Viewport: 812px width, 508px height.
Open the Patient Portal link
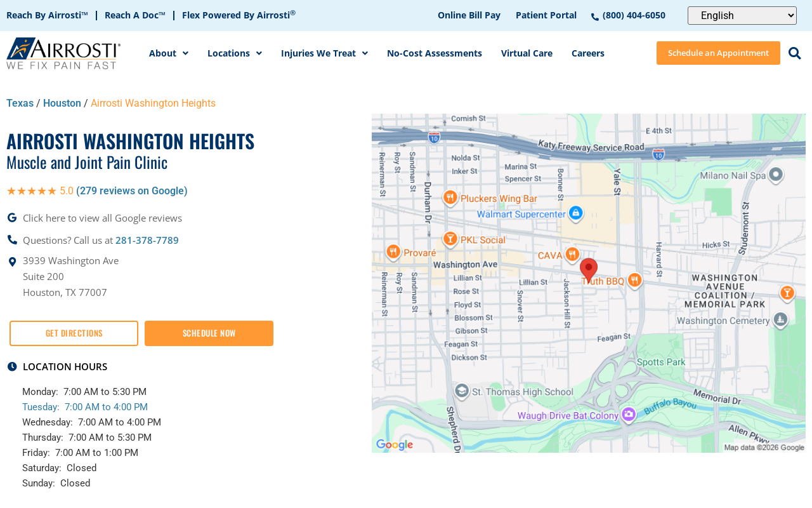[546, 15]
